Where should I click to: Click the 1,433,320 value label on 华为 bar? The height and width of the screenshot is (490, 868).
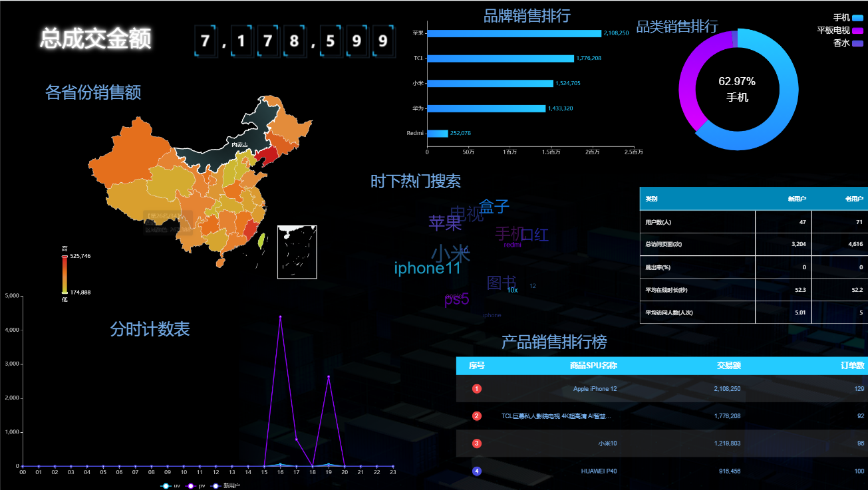(561, 108)
